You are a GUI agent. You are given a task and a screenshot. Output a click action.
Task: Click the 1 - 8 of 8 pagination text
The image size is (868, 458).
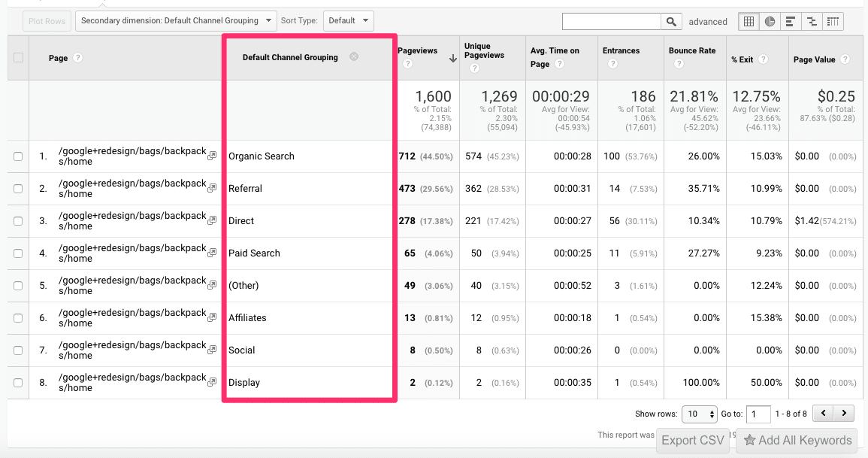tap(791, 414)
